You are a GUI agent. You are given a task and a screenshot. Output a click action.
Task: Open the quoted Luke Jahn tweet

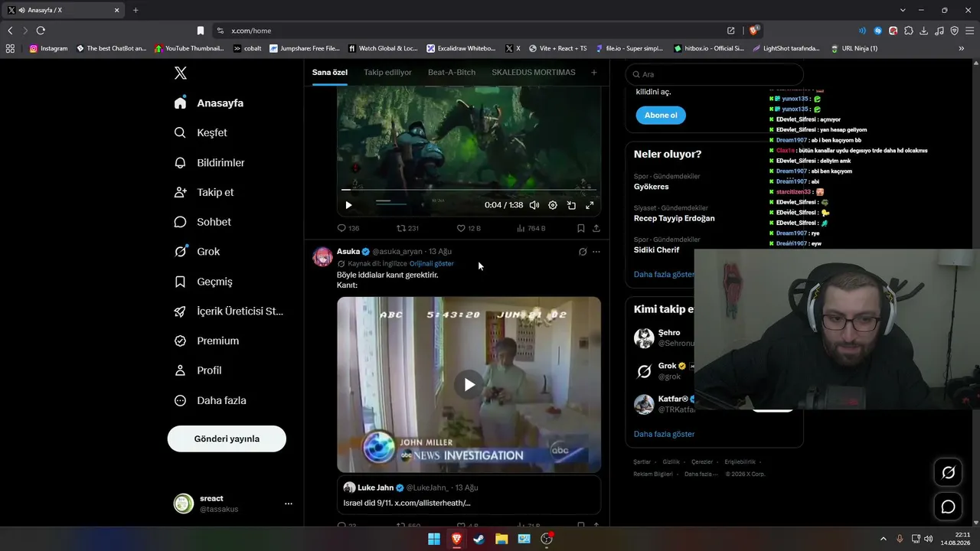pyautogui.click(x=469, y=495)
